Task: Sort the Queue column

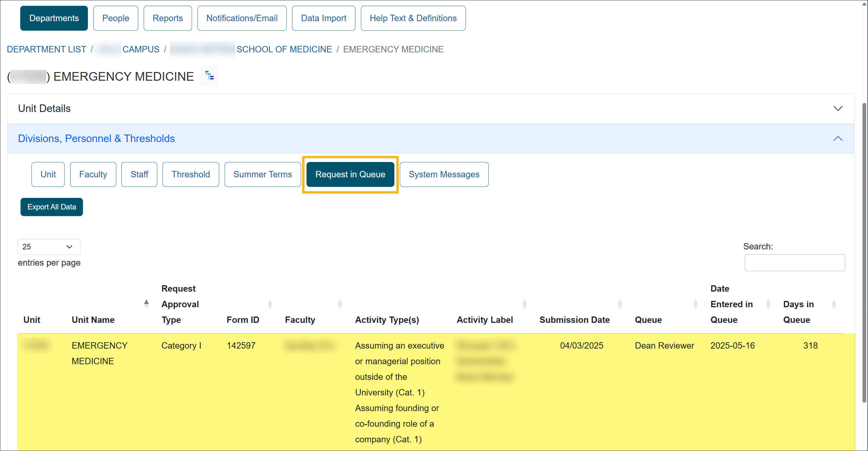Action: click(x=695, y=304)
